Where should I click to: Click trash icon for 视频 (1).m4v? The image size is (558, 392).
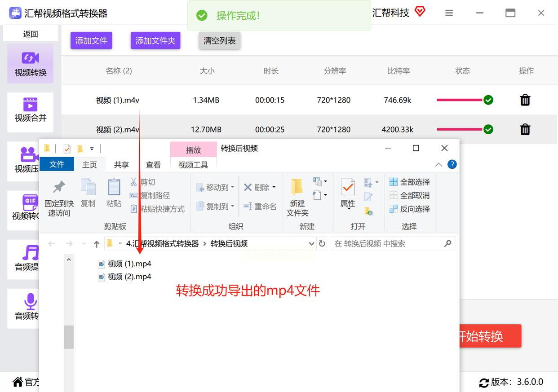(525, 100)
